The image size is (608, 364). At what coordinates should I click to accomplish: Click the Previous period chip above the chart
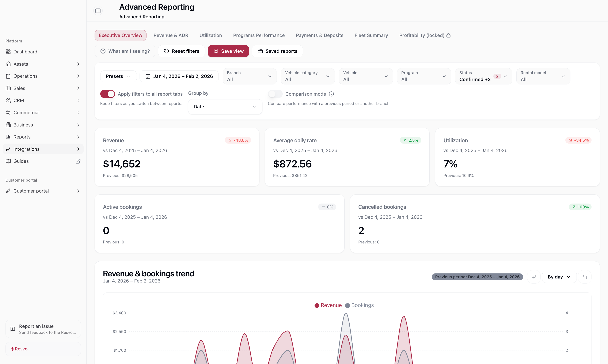click(476, 277)
